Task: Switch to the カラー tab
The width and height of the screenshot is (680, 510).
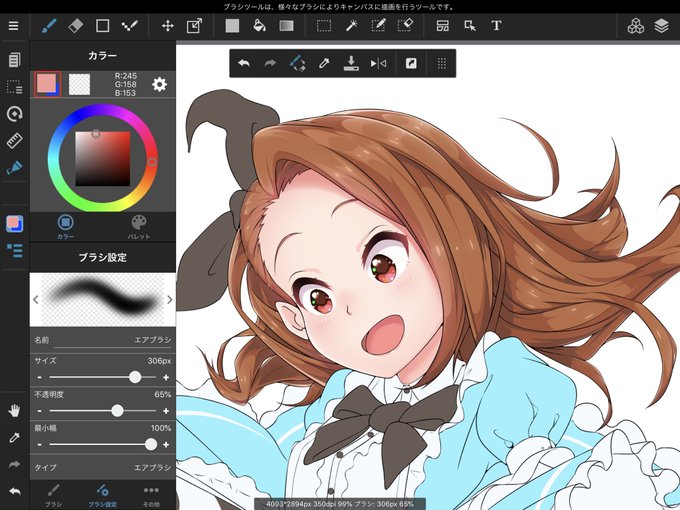Action: click(65, 227)
